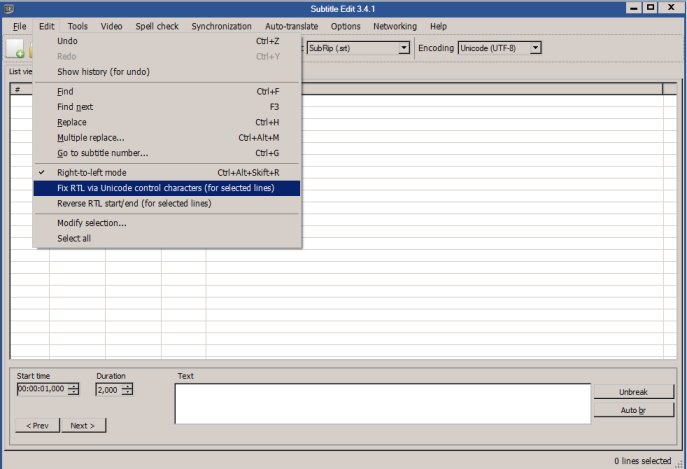Open the Video menu
Viewport: 687px width, 469px height.
pyautogui.click(x=111, y=26)
